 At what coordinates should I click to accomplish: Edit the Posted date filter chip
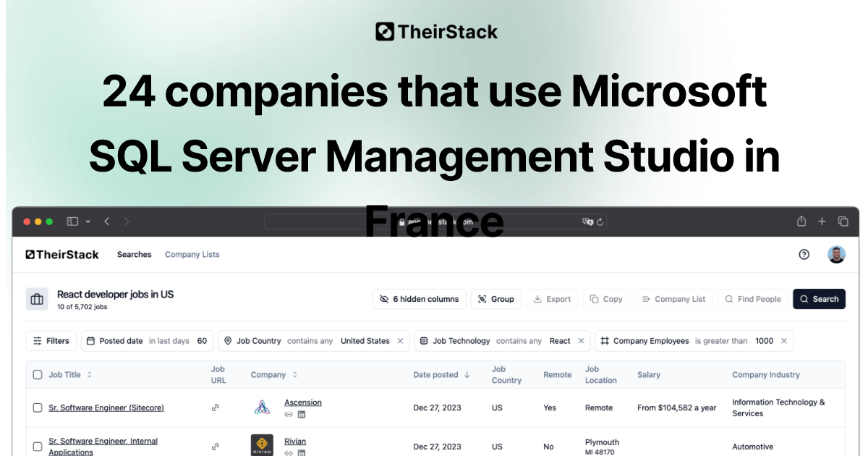(148, 341)
